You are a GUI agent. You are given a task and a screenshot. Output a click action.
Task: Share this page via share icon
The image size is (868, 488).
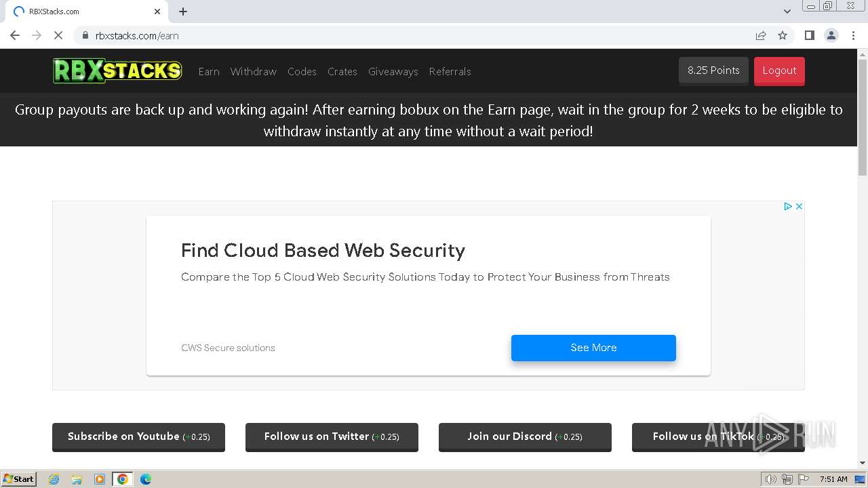coord(761,35)
